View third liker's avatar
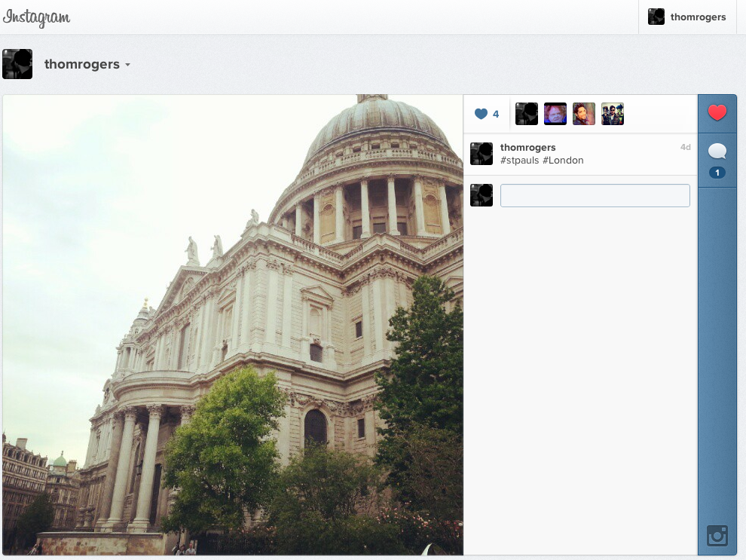Image resolution: width=746 pixels, height=560 pixels. (x=584, y=114)
